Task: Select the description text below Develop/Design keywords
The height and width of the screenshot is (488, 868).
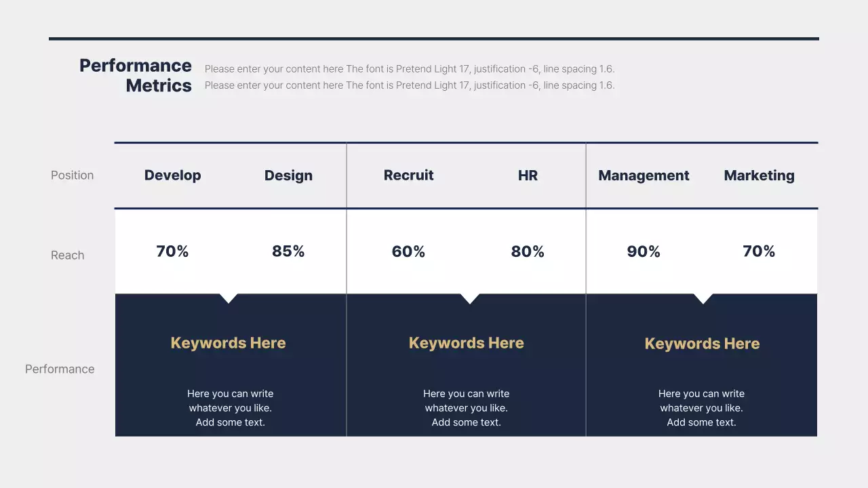Action: tap(231, 408)
